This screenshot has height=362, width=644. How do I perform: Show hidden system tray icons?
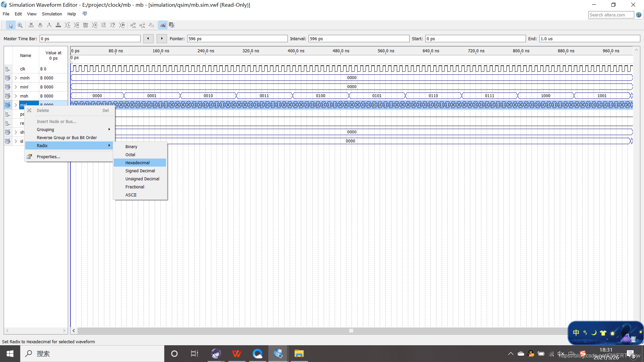(x=511, y=354)
